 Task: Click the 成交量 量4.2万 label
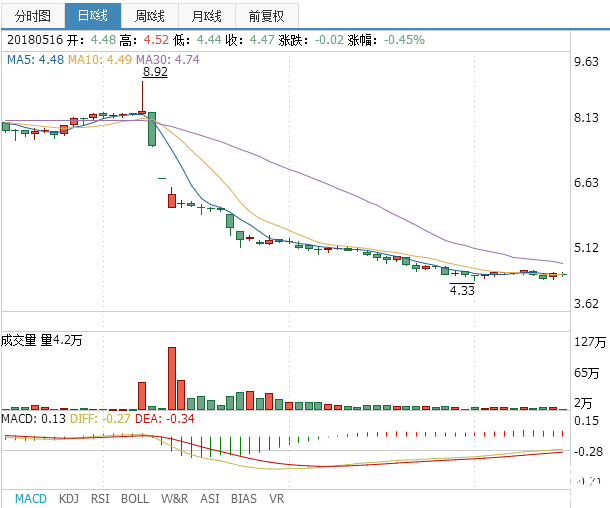[42, 340]
